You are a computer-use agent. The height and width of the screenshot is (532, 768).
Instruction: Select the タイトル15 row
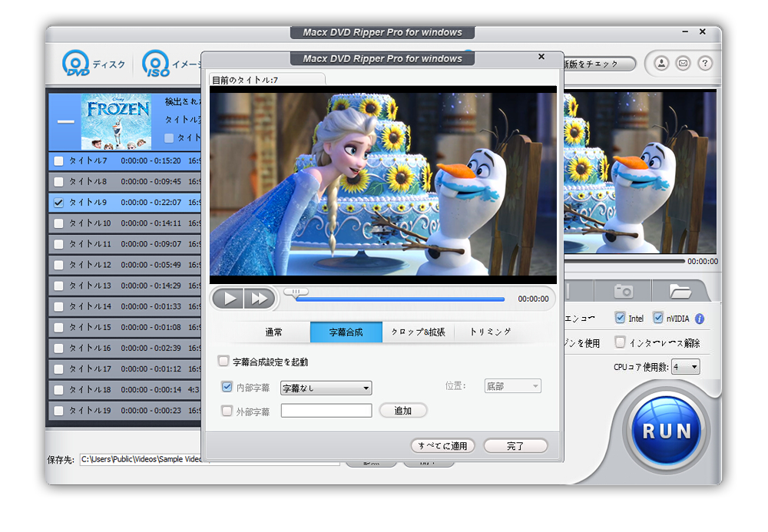coord(125,328)
